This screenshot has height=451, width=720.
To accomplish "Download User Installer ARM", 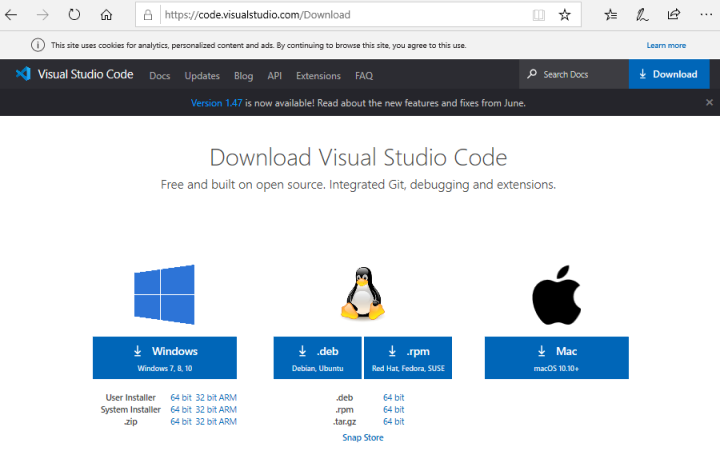I will [228, 397].
